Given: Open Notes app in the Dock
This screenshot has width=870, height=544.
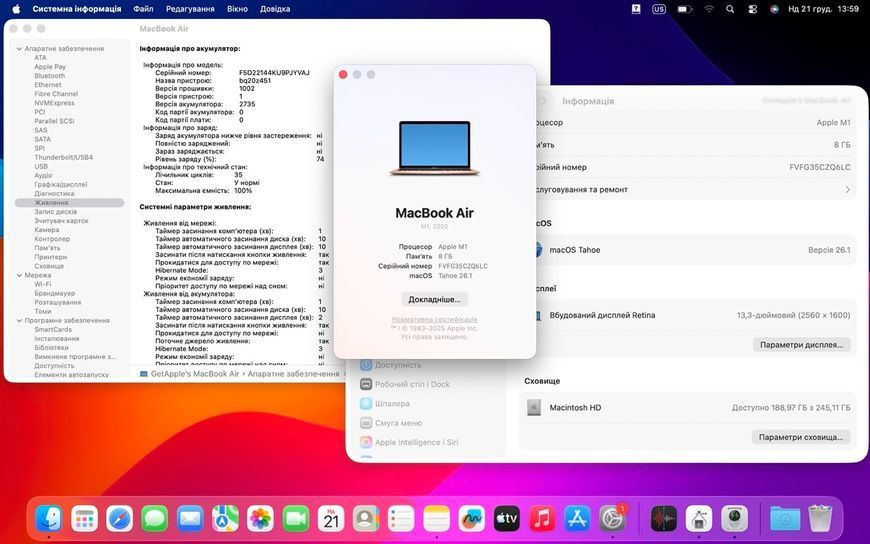Looking at the screenshot, I should point(437,520).
